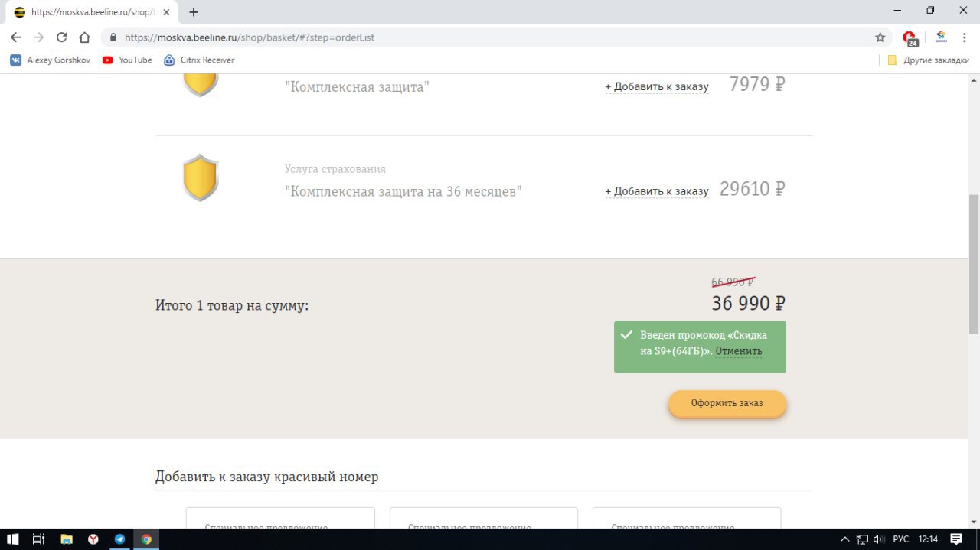Open the browser home page
This screenshot has width=980, height=550.
pyautogui.click(x=85, y=37)
